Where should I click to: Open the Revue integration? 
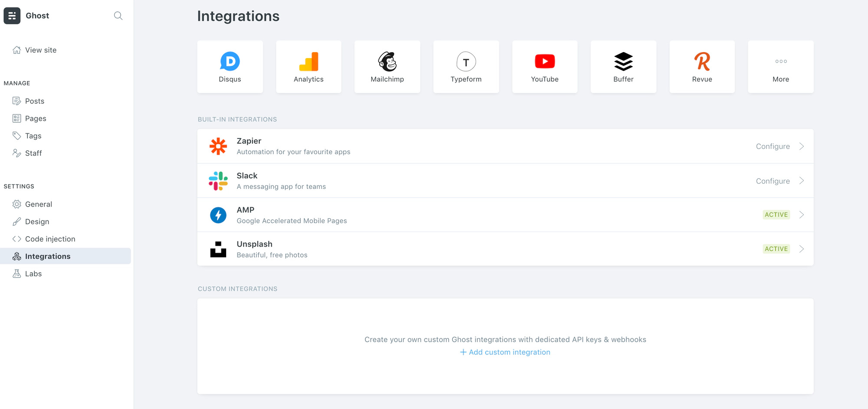point(702,66)
